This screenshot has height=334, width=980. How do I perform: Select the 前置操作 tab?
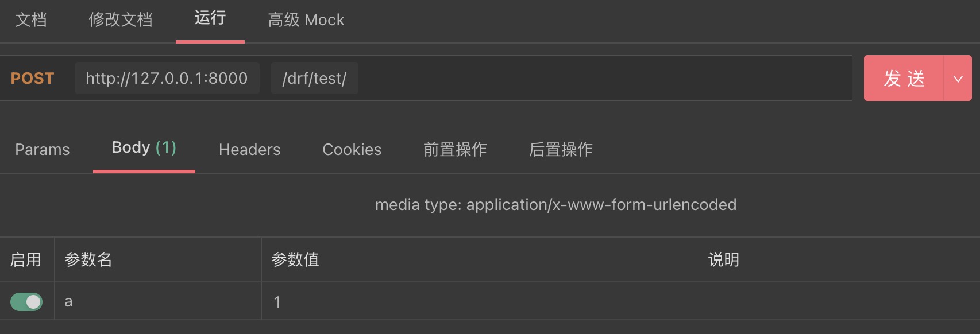click(x=454, y=149)
